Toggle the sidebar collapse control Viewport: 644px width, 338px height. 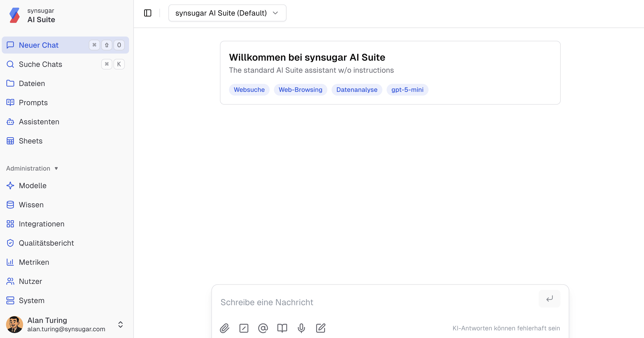coord(148,13)
